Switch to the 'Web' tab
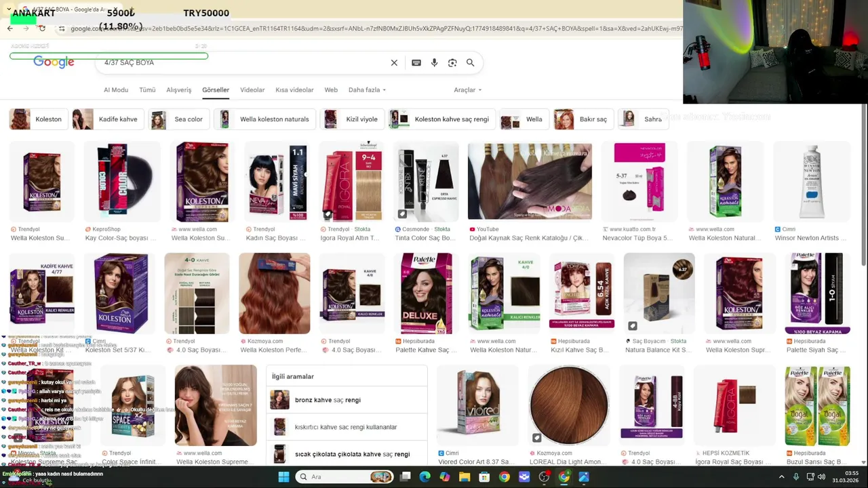 tap(331, 89)
